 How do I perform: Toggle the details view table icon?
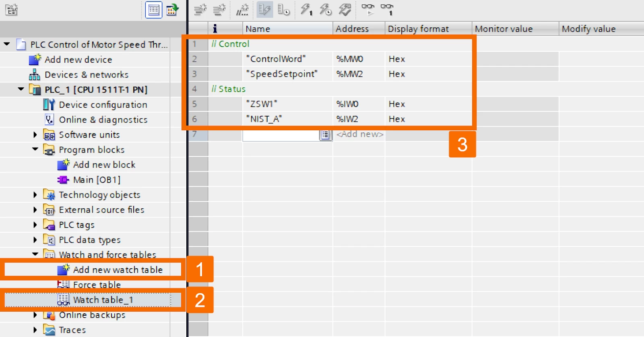point(154,10)
